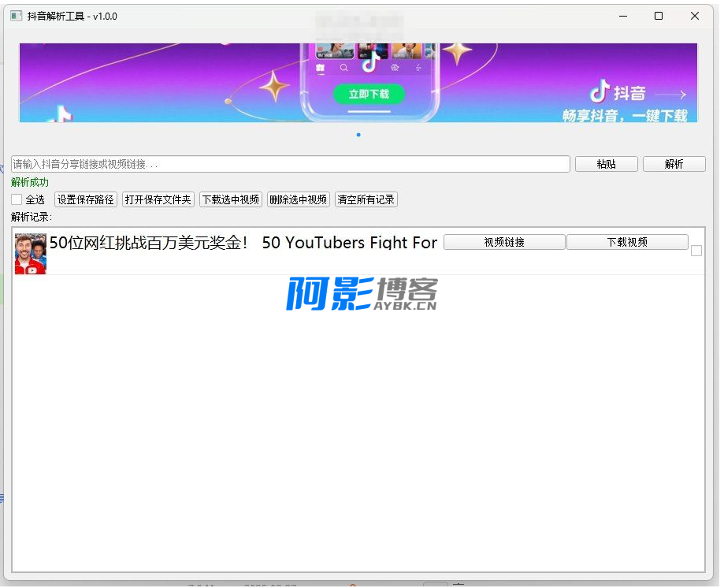Focus the Douyin share link input field
The image size is (724, 588).
tap(290, 164)
